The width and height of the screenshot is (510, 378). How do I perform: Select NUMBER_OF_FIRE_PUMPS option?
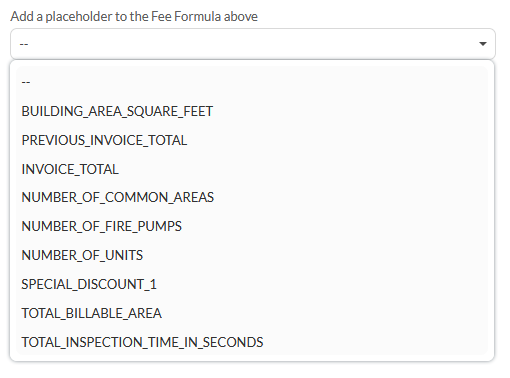click(x=101, y=226)
